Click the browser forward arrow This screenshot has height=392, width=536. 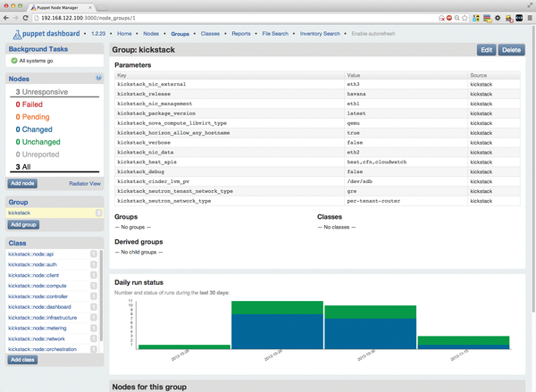pos(16,18)
